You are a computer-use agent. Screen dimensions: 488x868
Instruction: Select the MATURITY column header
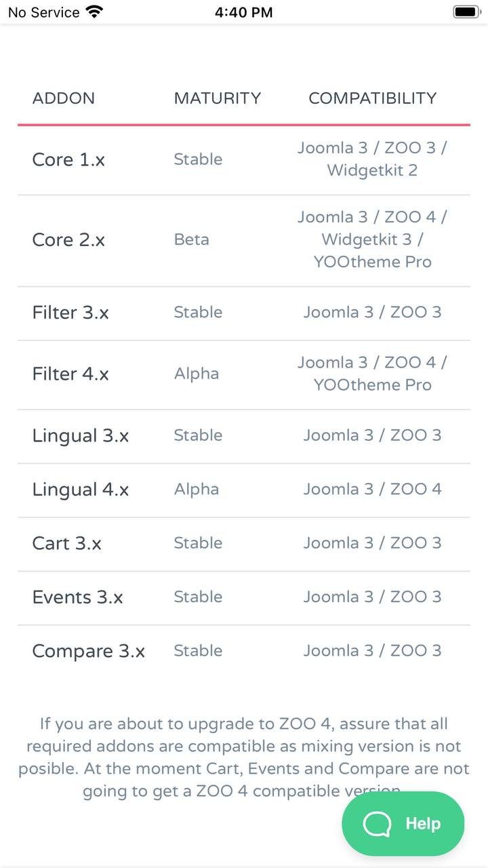point(217,98)
